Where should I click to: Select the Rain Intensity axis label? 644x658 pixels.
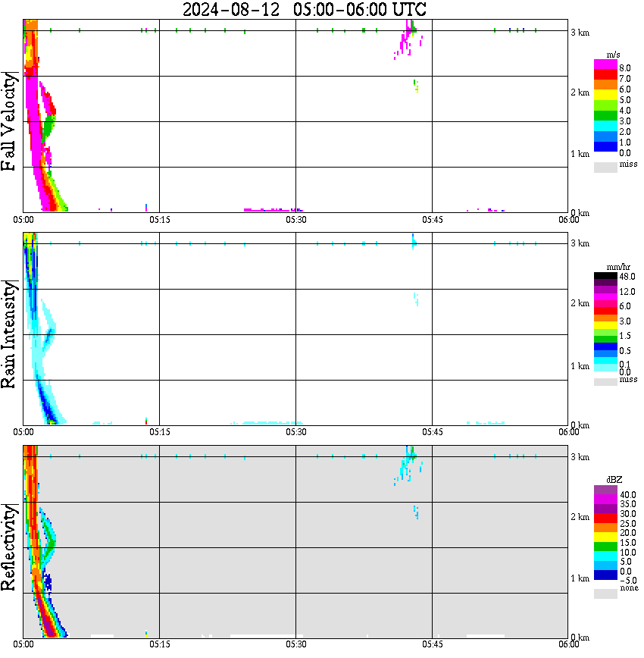point(9,334)
